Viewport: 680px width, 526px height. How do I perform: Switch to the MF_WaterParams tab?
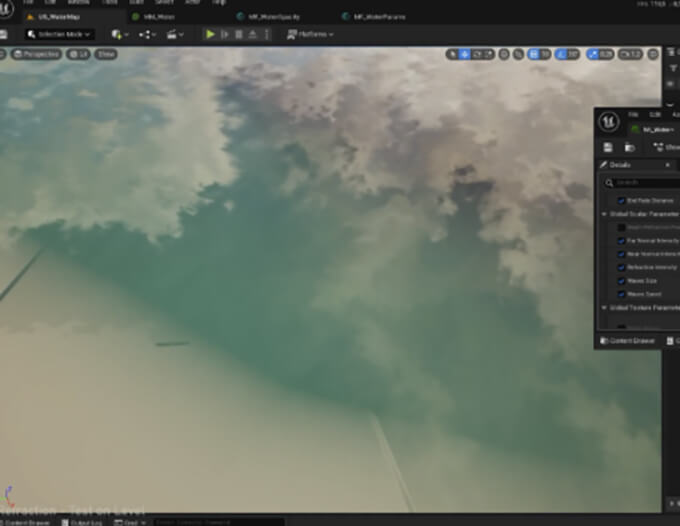tap(376, 16)
